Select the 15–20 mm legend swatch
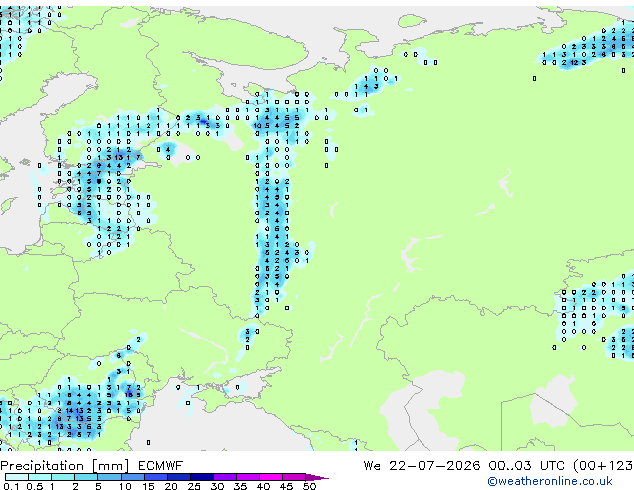Screen dimensions: 634x490 point(155,477)
